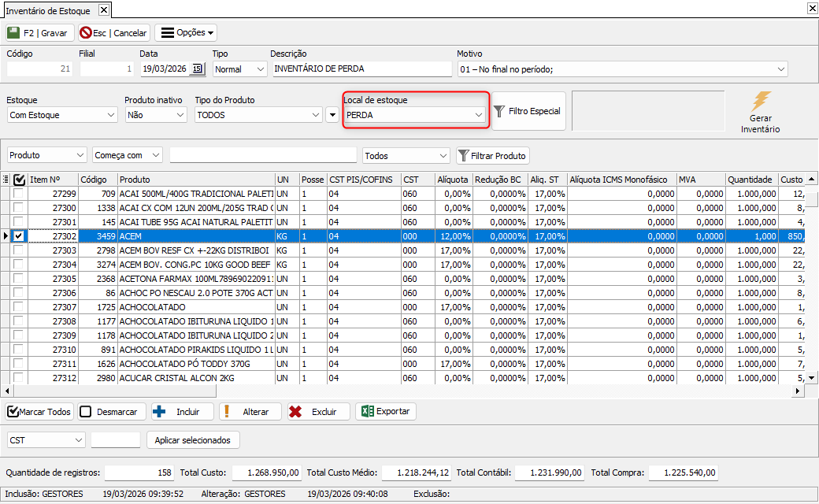Viewport: 819px width, 504px height.
Task: Select the Inventário de Estoque tab
Action: (x=48, y=10)
